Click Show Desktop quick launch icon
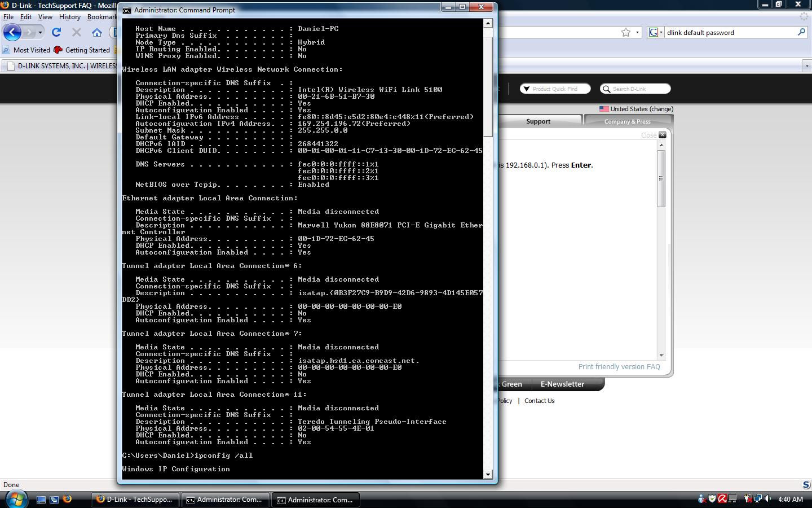This screenshot has height=508, width=812. point(41,500)
